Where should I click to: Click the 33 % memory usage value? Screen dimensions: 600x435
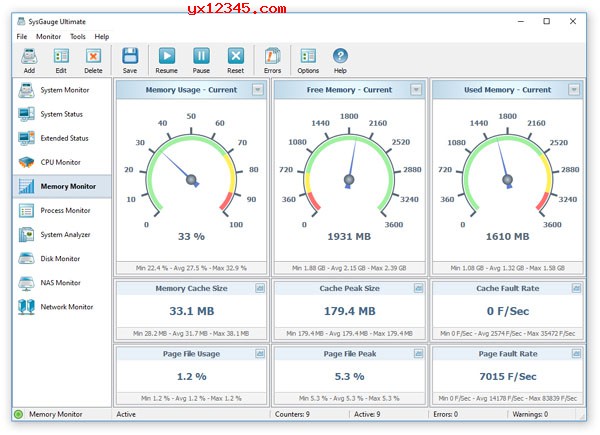(x=191, y=236)
